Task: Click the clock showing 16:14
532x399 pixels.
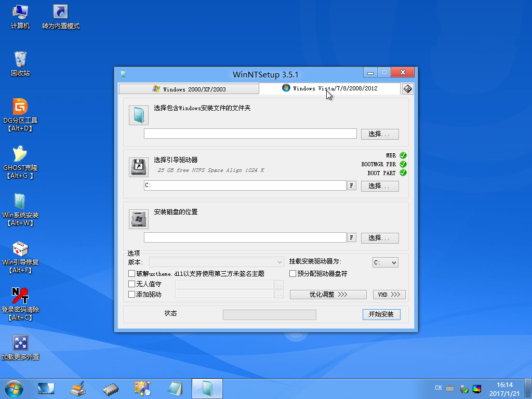Action: (x=504, y=385)
